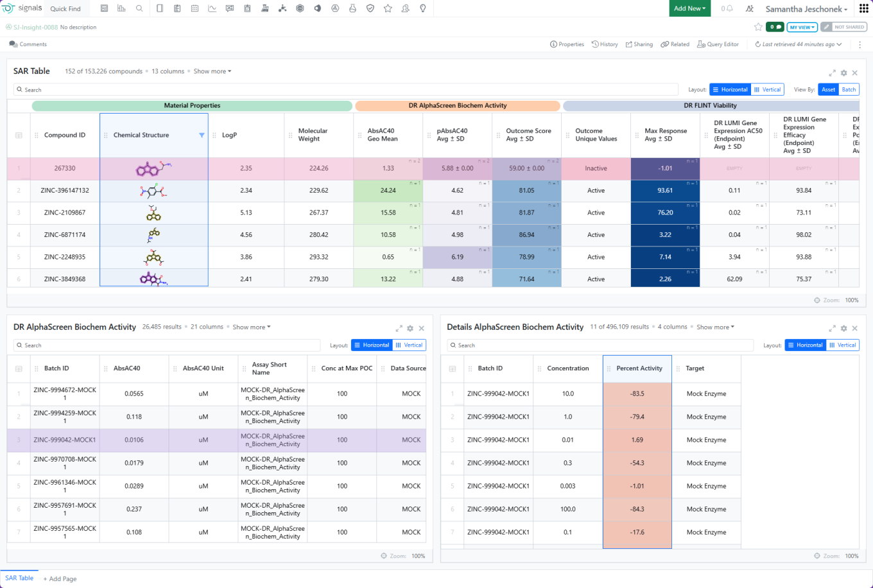Screen dimensions: 873x588
Task: Open settings gear for DR AlphaScreen Biochem Activity panel
Action: pos(410,329)
